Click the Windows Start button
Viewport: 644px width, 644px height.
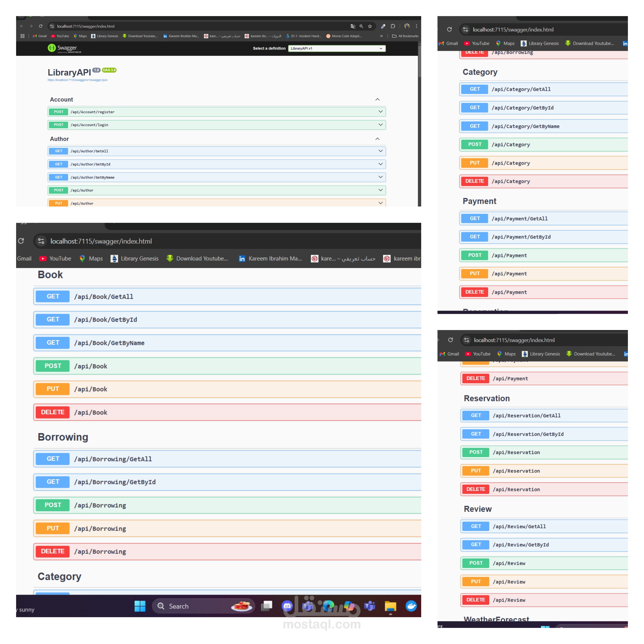tap(140, 606)
